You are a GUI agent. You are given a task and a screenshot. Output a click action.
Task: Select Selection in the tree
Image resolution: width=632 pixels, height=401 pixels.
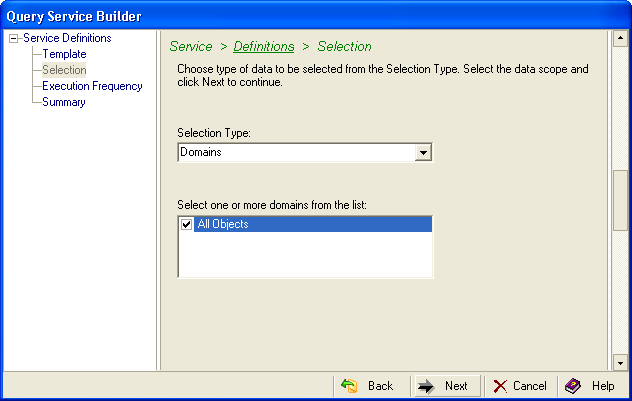click(64, 70)
